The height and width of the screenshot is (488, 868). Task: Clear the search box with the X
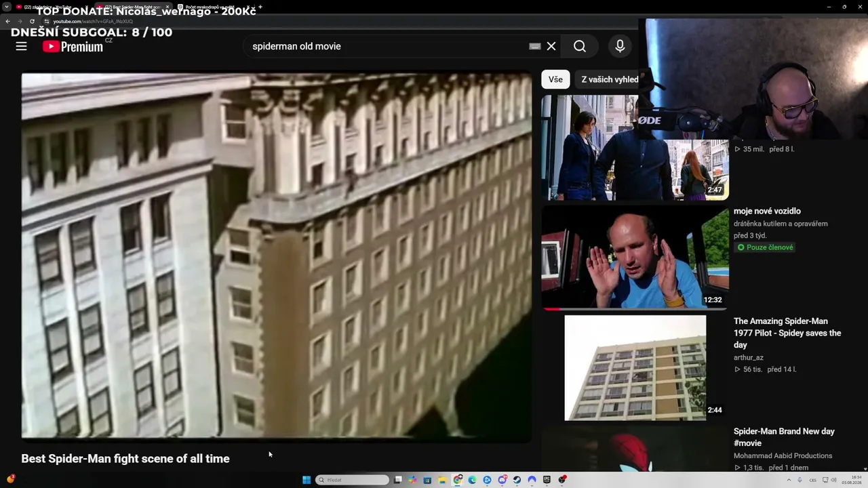(x=551, y=46)
